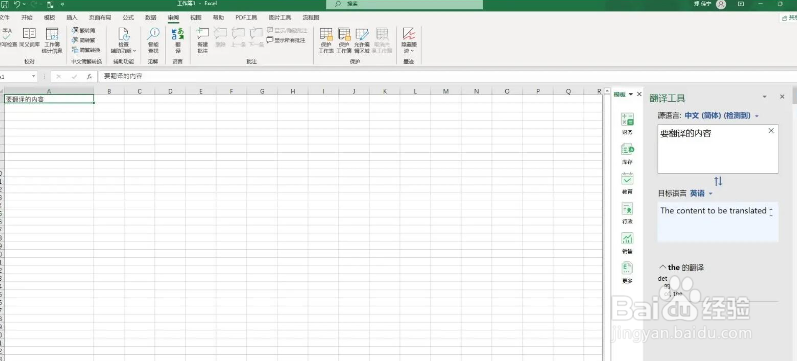Close the 翻译工具 pane
This screenshot has height=361, width=797.
[x=782, y=97]
